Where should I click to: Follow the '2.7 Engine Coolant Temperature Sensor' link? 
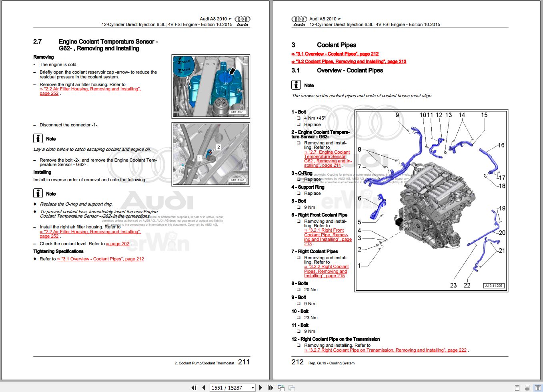coord(328,158)
